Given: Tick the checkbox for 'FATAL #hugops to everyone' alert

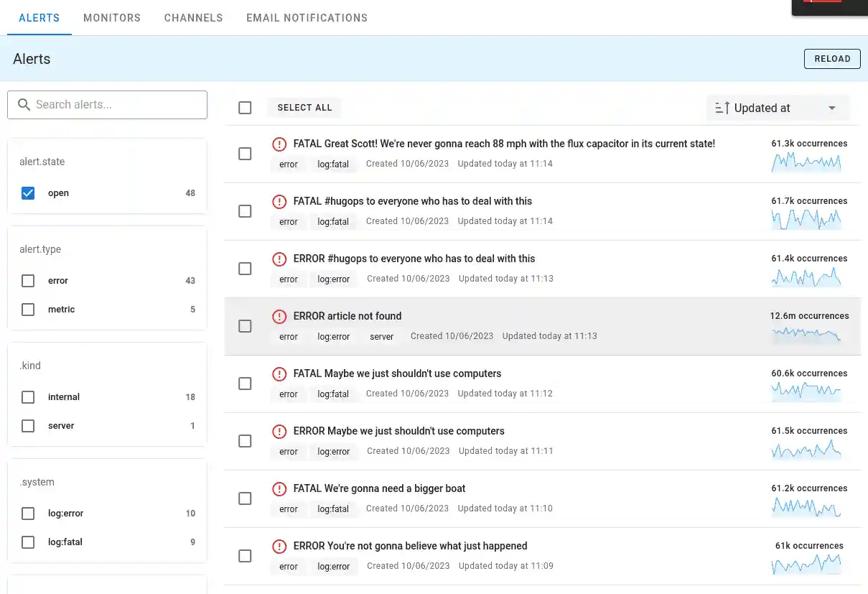Looking at the screenshot, I should pos(245,211).
